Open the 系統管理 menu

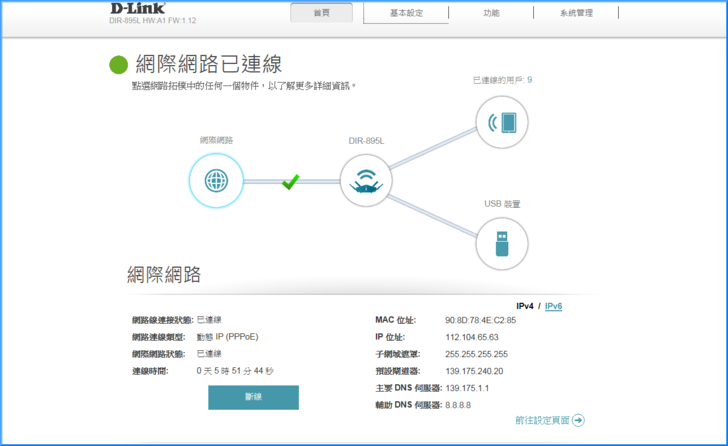point(576,13)
